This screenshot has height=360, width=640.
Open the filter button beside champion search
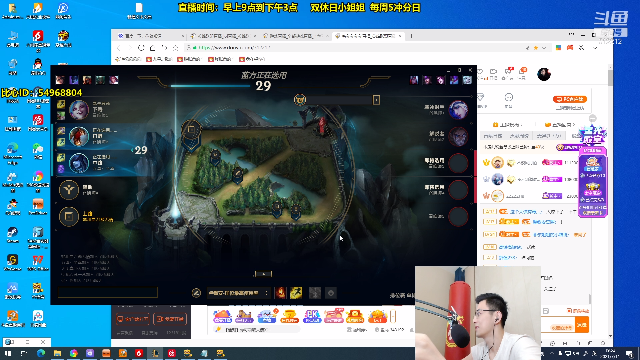click(x=376, y=100)
